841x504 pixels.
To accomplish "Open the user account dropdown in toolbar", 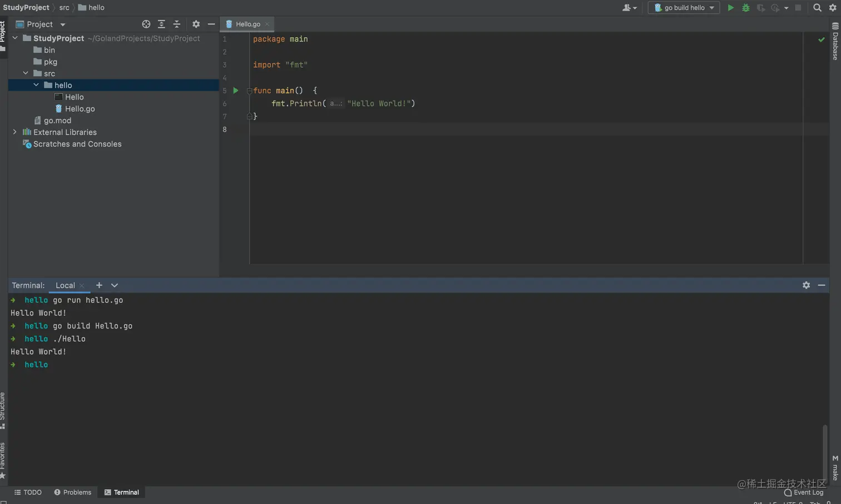I will pyautogui.click(x=630, y=8).
